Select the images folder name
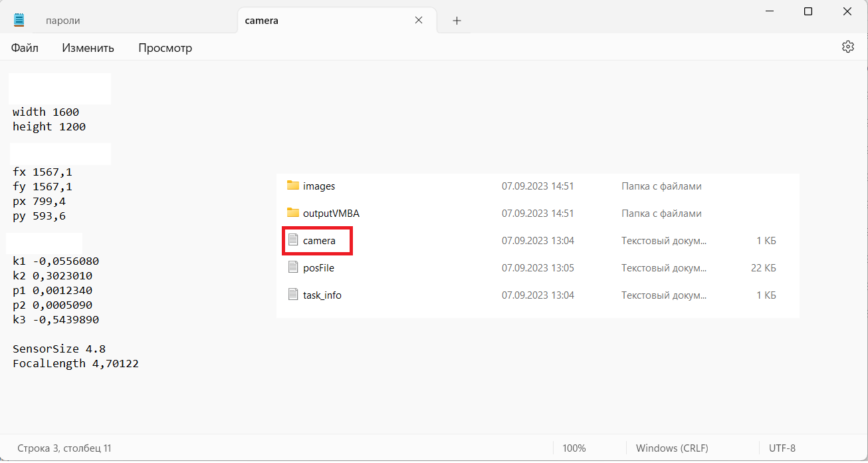The image size is (868, 463). (319, 186)
